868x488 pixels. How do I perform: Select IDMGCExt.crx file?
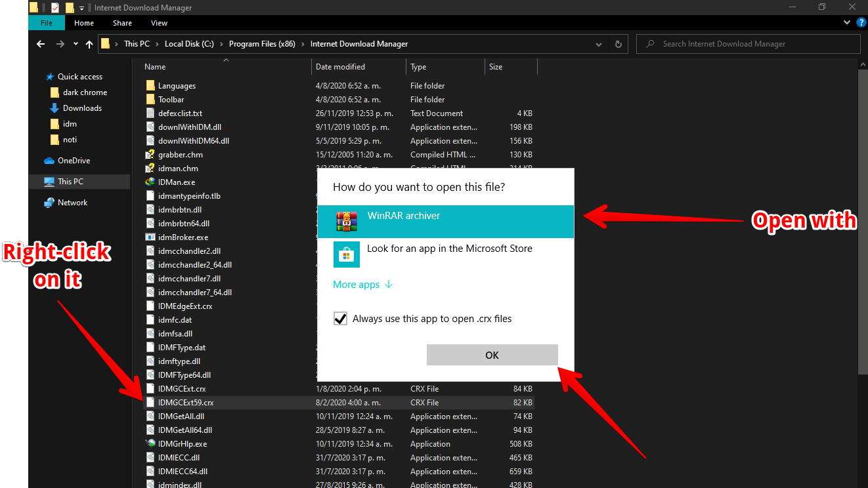181,389
